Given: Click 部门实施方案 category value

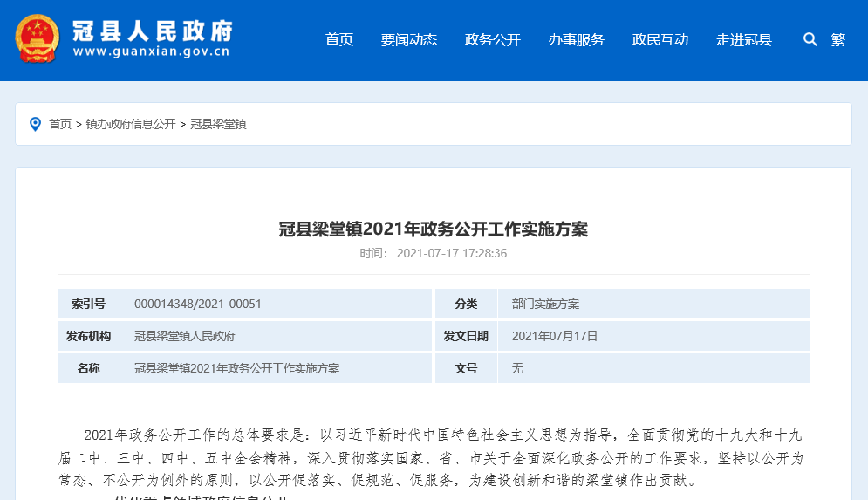Looking at the screenshot, I should (545, 304).
